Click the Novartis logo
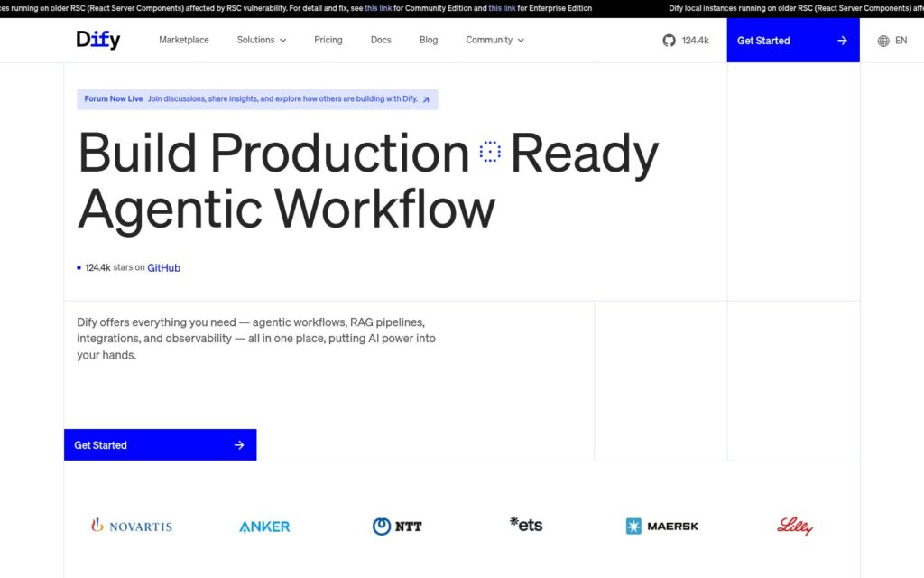Image resolution: width=924 pixels, height=578 pixels. [x=132, y=526]
